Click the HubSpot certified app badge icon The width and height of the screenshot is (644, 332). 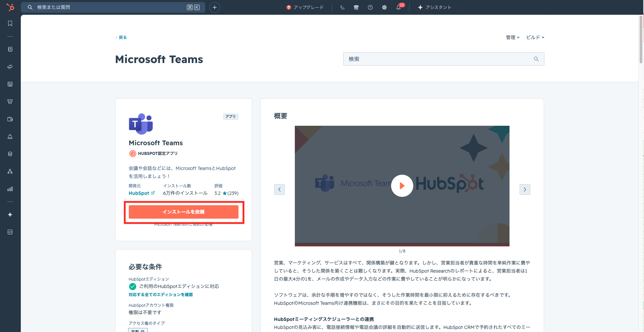pos(133,154)
